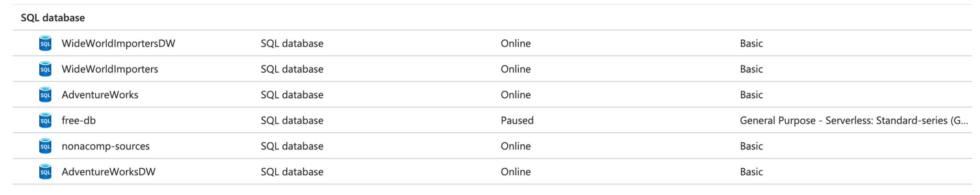Screen dimensions: 980x195
Task: Click the Online status of WideWorldImportersDW
Action: point(515,44)
